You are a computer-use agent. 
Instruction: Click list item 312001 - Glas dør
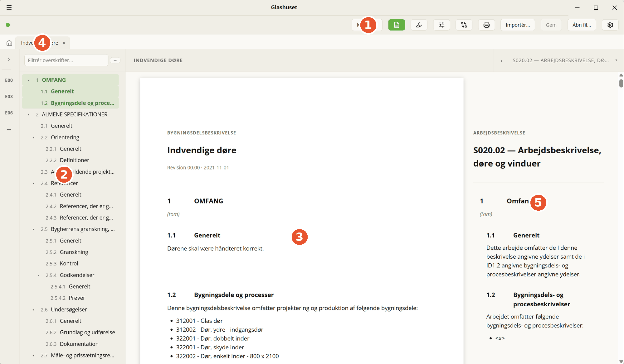pos(199,321)
